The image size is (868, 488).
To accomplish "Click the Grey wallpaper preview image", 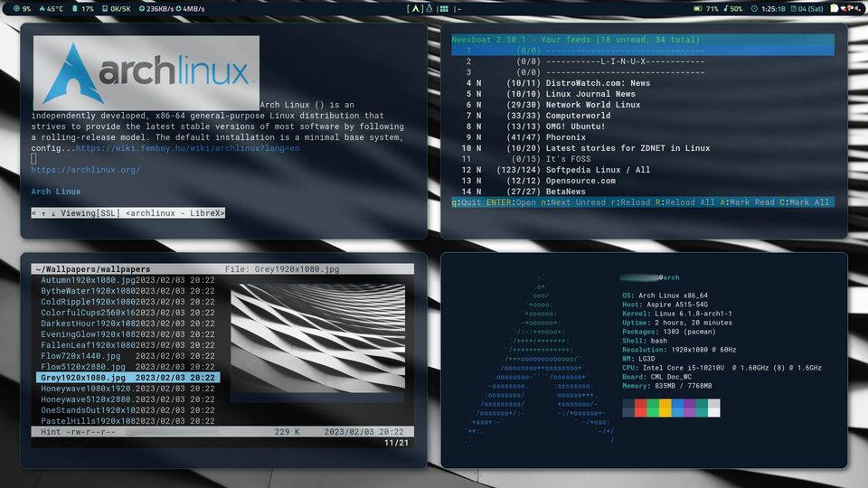I will click(x=317, y=338).
